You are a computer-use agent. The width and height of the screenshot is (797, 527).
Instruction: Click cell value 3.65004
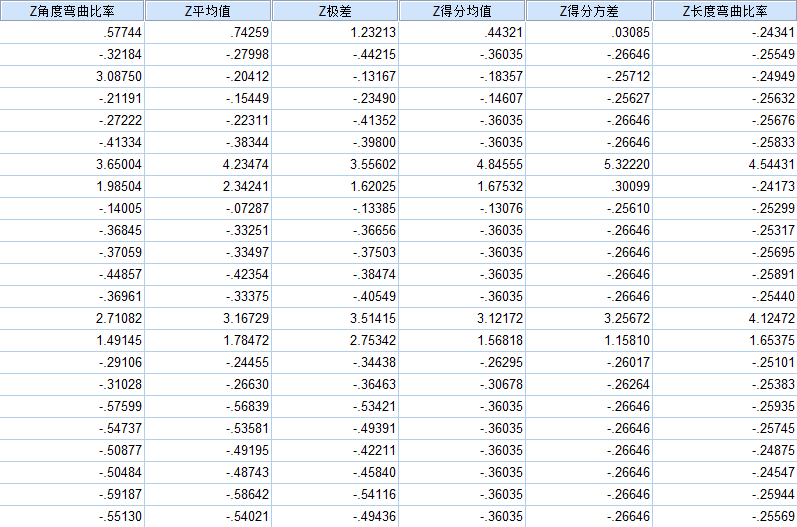(x=118, y=164)
